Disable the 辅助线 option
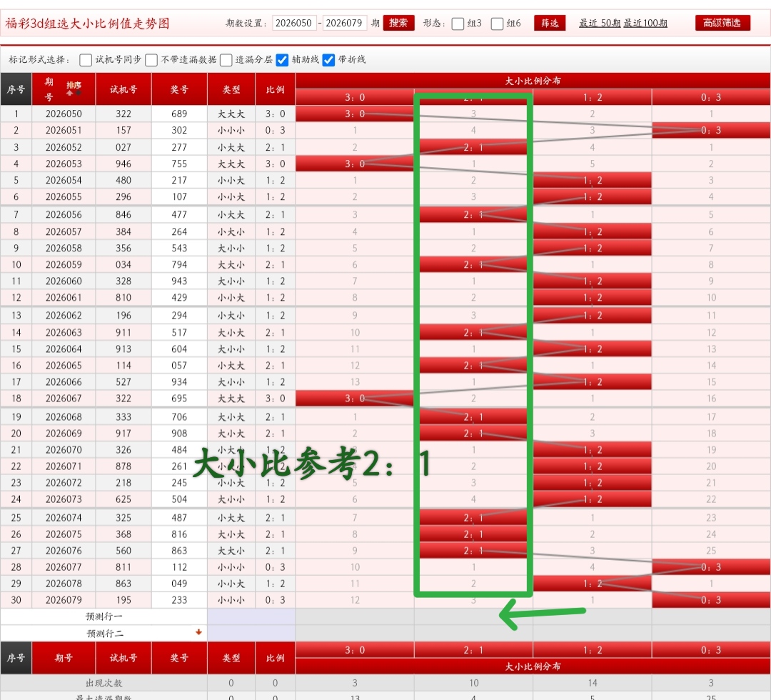771x700 pixels. (282, 60)
